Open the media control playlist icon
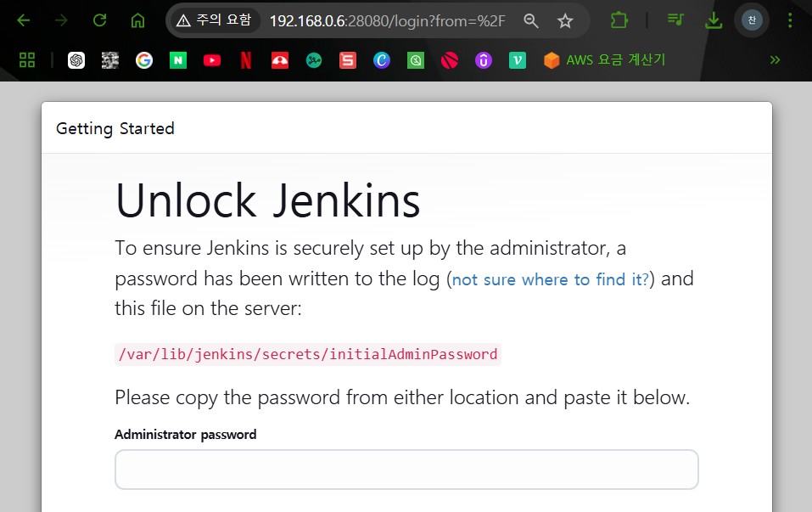This screenshot has height=512, width=812. click(675, 20)
